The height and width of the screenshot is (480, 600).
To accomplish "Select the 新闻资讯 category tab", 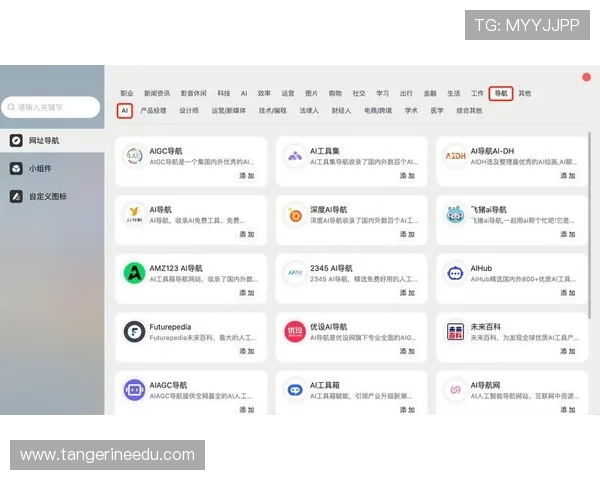I will [157, 93].
